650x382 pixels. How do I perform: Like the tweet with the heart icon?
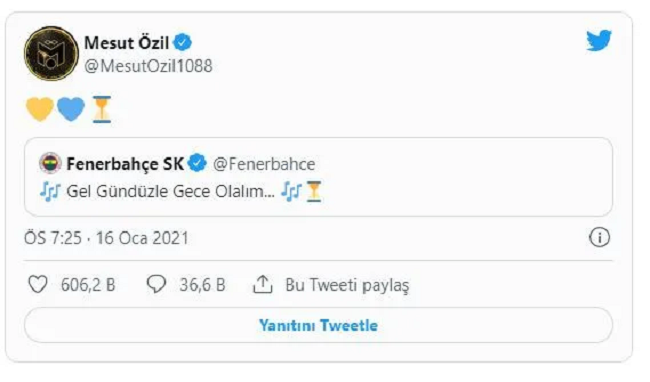point(38,285)
